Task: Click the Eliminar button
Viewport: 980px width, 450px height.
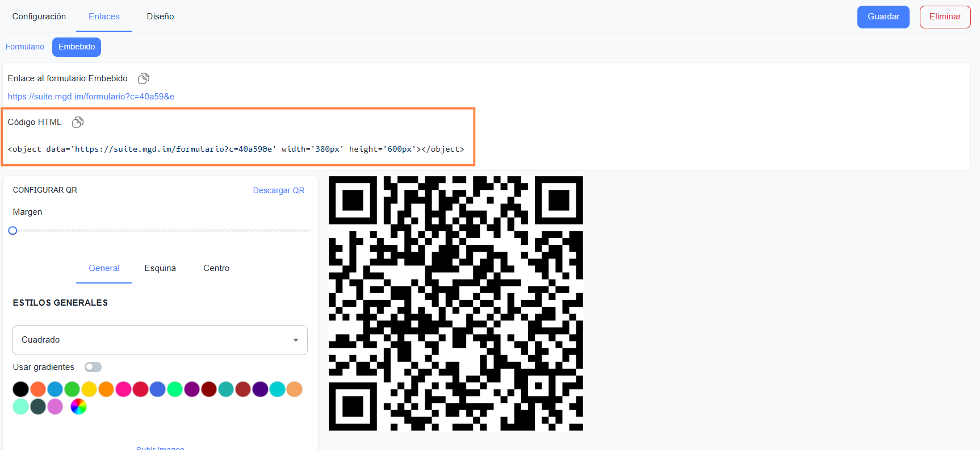Action: [x=945, y=17]
